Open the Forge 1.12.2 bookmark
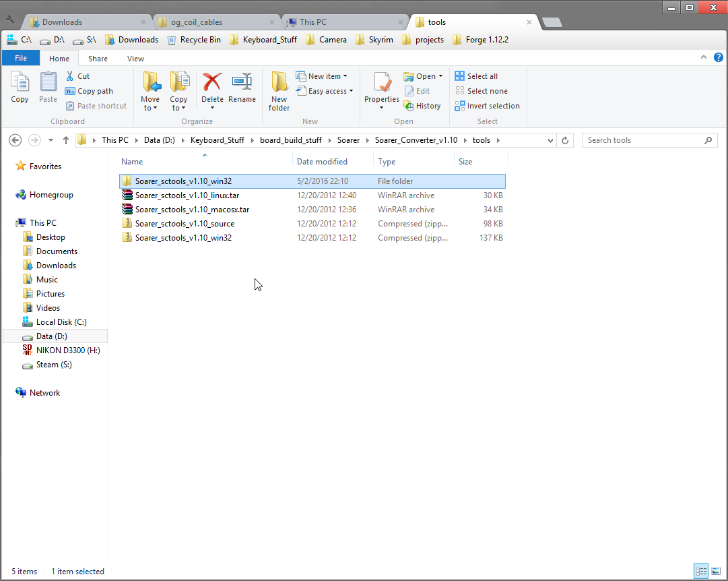728x581 pixels. tap(481, 40)
